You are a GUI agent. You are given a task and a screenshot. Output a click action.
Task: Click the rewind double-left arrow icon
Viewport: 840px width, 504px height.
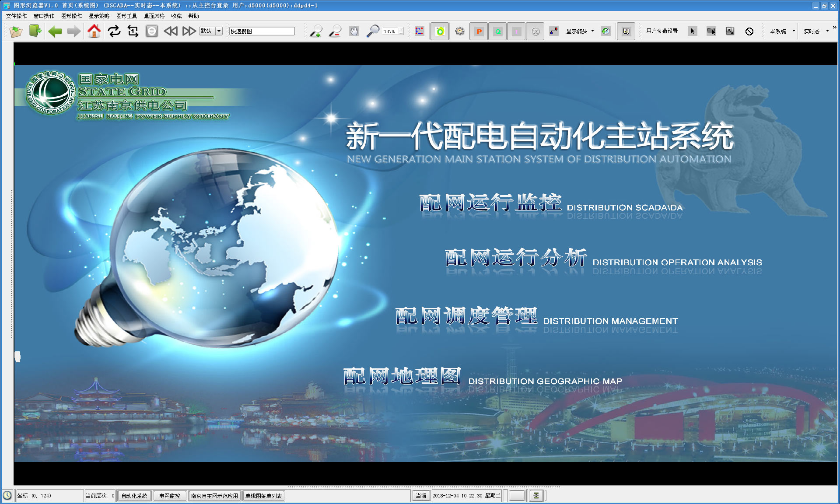[171, 31]
